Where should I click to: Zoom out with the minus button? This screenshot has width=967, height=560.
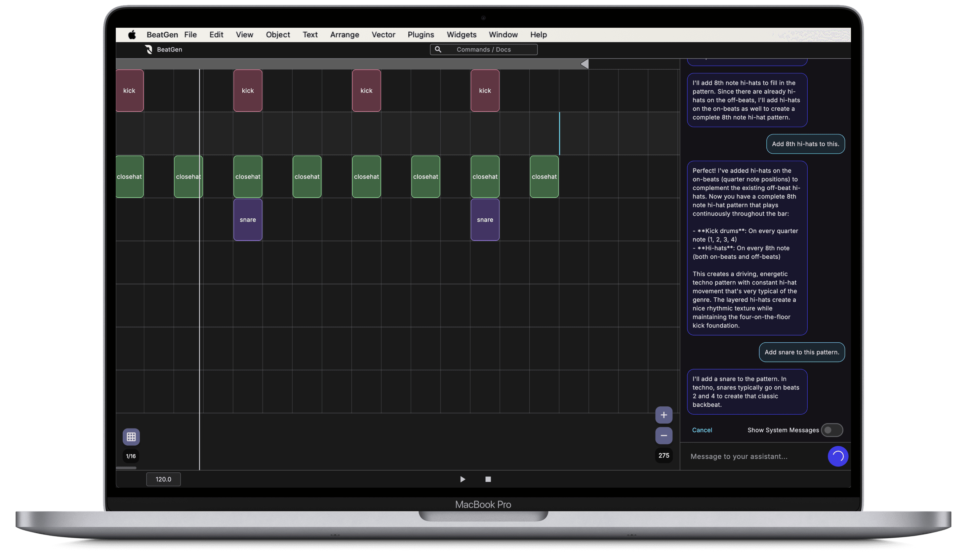click(664, 435)
